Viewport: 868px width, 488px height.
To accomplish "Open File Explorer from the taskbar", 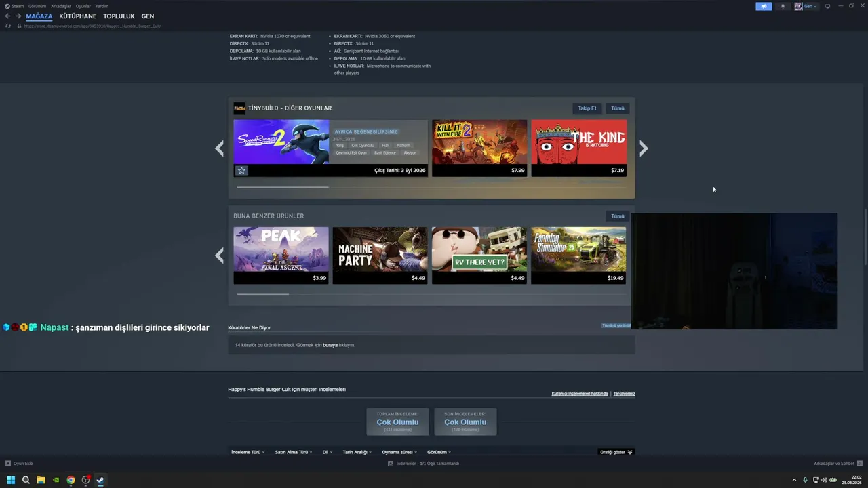I will (41, 480).
